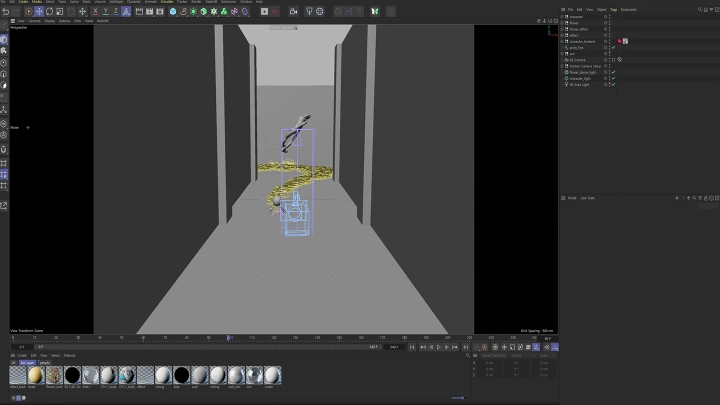720x405 pixels.
Task: Click the globe environment icon in toolbar
Action: tap(320, 11)
